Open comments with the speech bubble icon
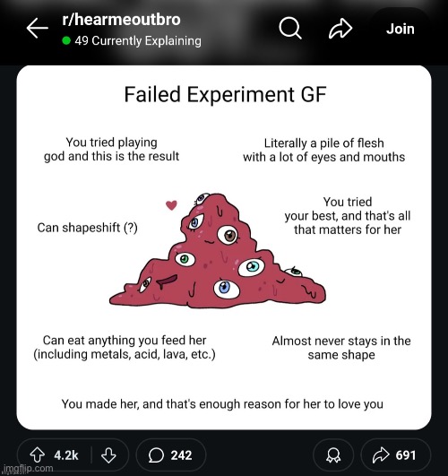The image size is (448, 476). pyautogui.click(x=156, y=455)
